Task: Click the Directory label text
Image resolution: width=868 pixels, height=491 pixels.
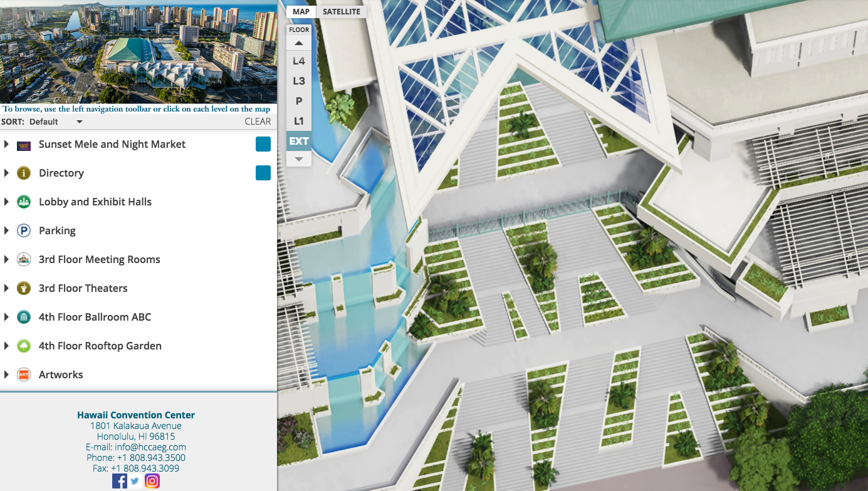Action: pyautogui.click(x=61, y=173)
